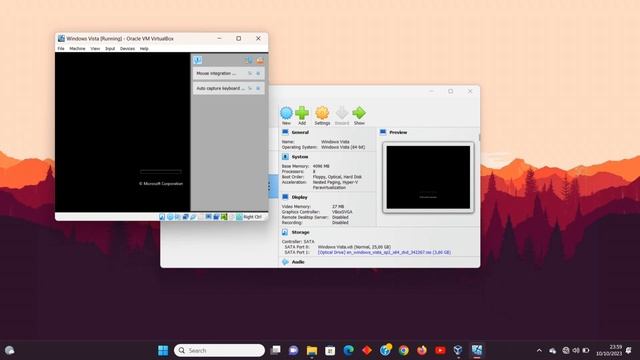Open the View menu

coord(95,49)
